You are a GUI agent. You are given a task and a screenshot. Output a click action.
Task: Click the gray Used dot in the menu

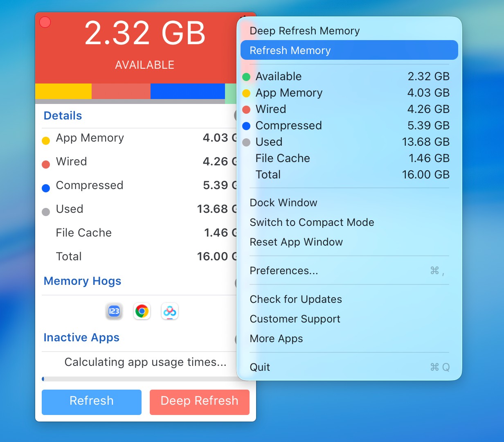tap(246, 142)
